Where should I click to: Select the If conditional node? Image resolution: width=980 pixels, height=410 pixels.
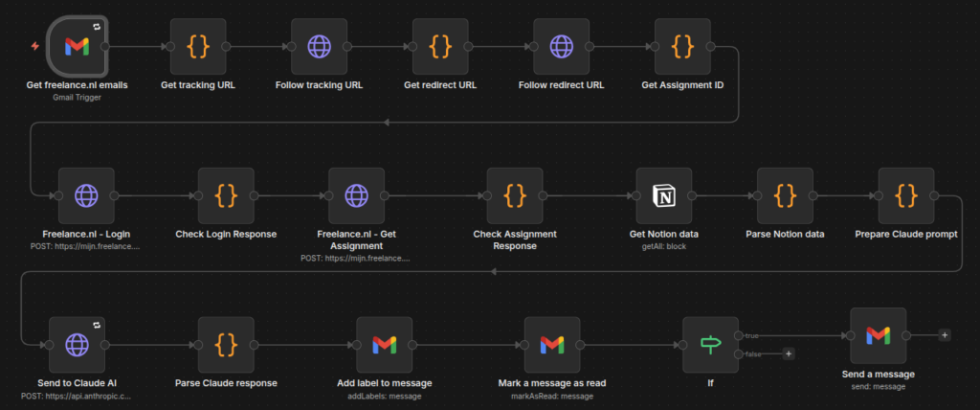point(710,345)
